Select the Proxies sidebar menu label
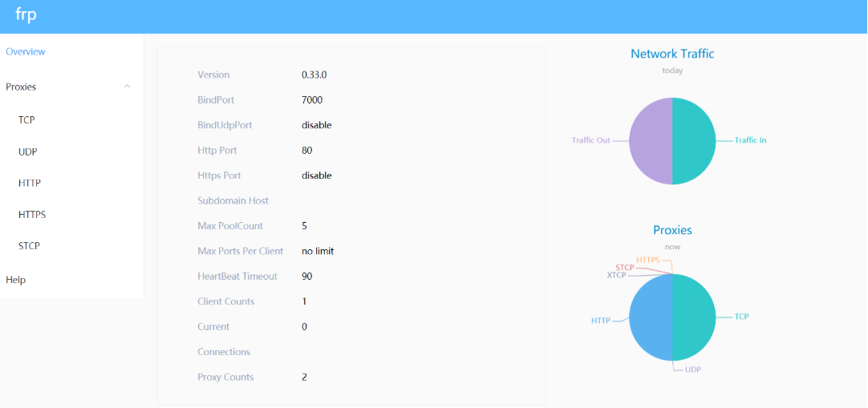The width and height of the screenshot is (868, 408). coord(21,87)
